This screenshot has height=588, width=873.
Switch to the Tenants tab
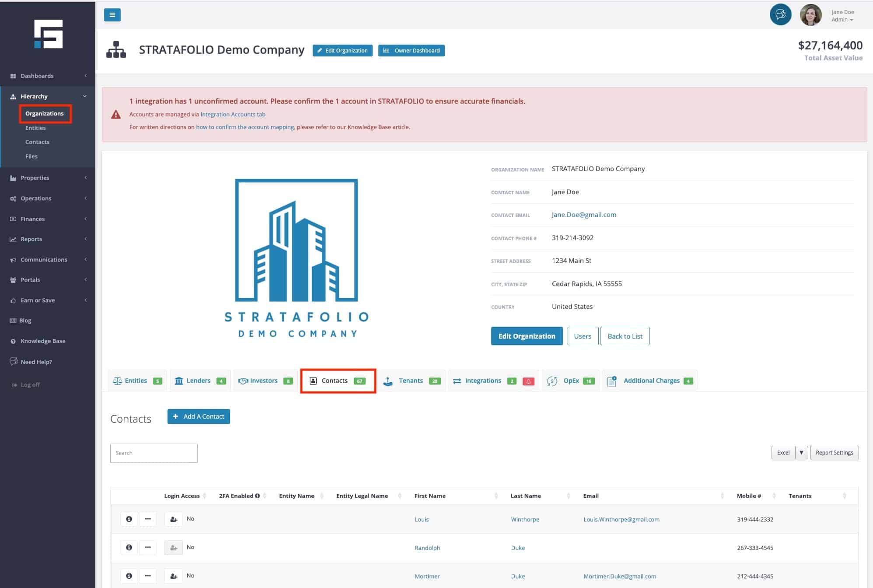coord(411,381)
